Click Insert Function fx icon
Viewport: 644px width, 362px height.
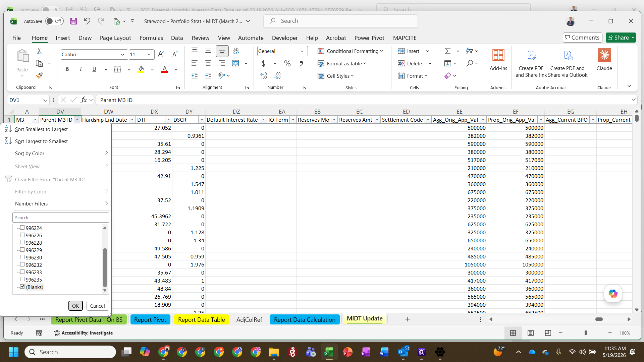tap(84, 100)
